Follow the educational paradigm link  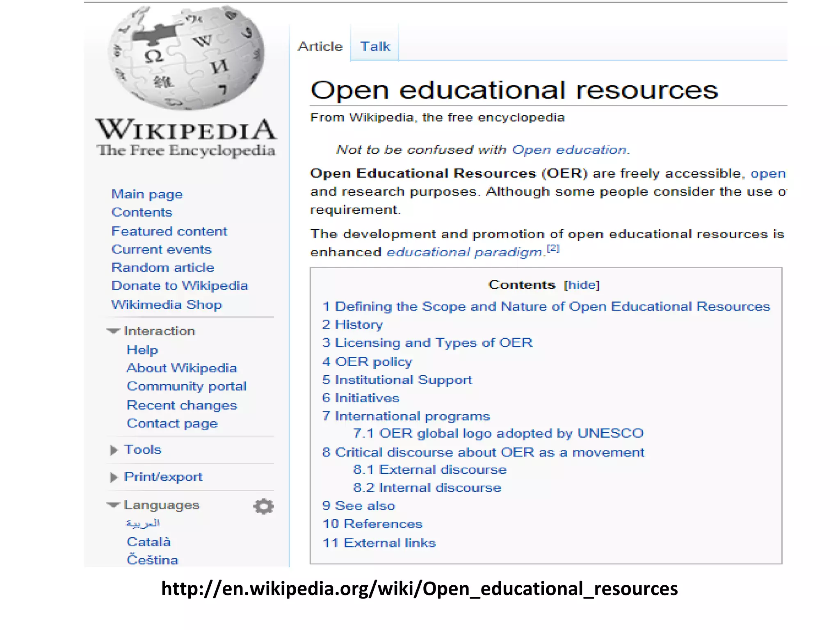(464, 252)
